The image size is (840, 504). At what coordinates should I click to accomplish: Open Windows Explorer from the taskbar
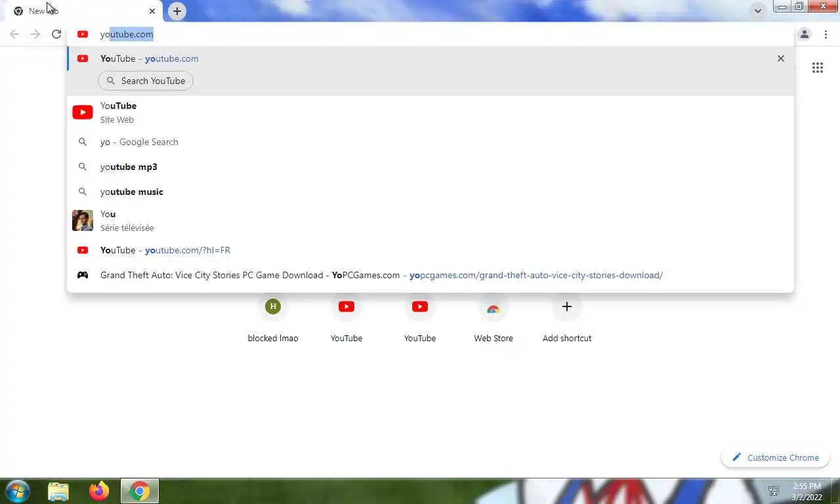click(x=58, y=491)
